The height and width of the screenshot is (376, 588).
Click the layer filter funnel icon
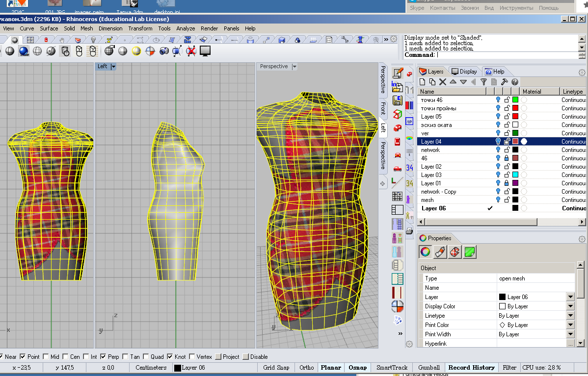(x=483, y=82)
